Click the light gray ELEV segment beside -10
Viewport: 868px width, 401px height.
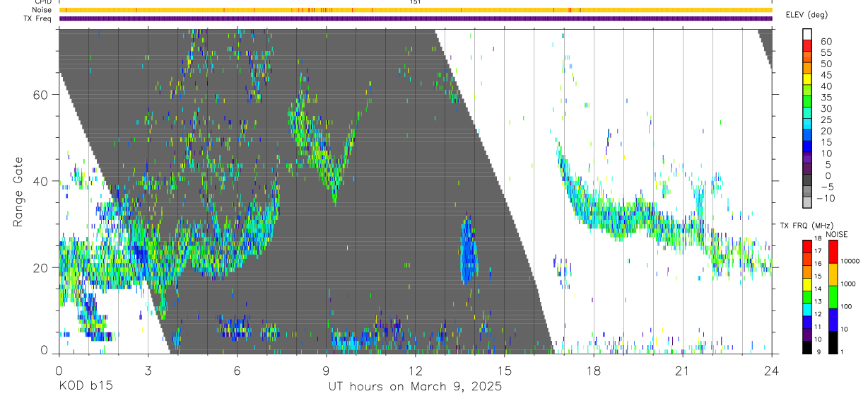coord(807,204)
